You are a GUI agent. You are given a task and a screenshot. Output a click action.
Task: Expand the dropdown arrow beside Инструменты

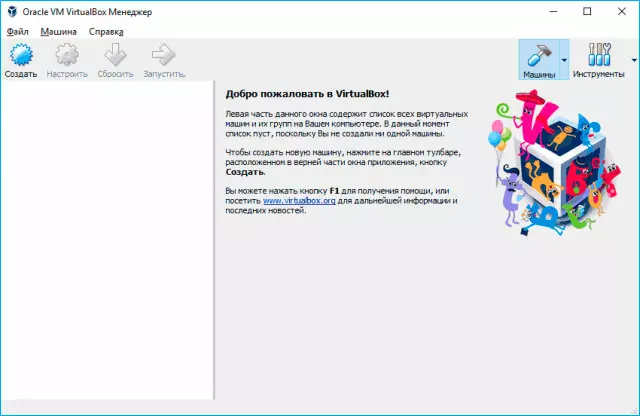pos(633,60)
